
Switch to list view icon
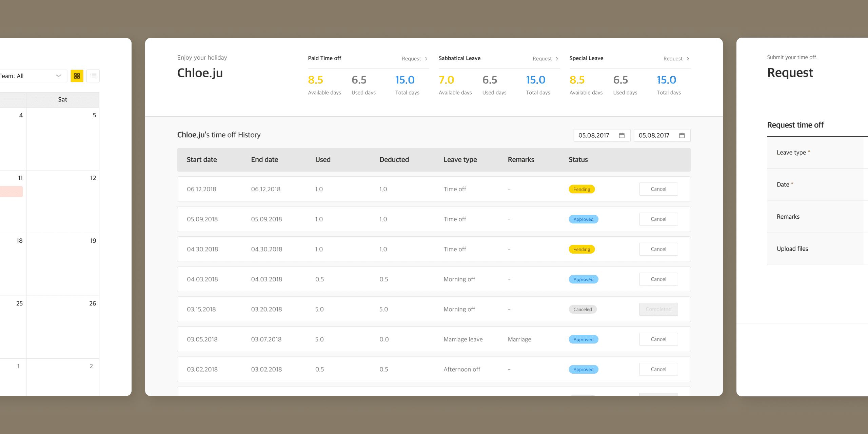(x=93, y=76)
